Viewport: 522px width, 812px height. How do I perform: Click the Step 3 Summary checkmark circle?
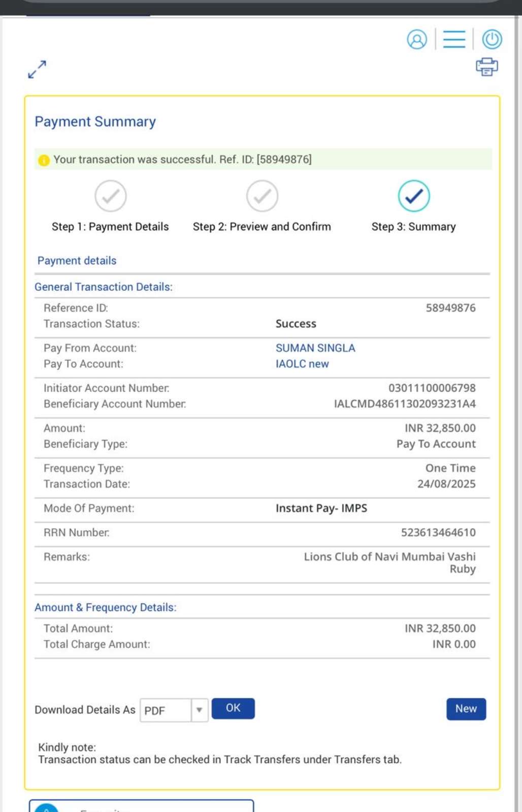(x=414, y=196)
